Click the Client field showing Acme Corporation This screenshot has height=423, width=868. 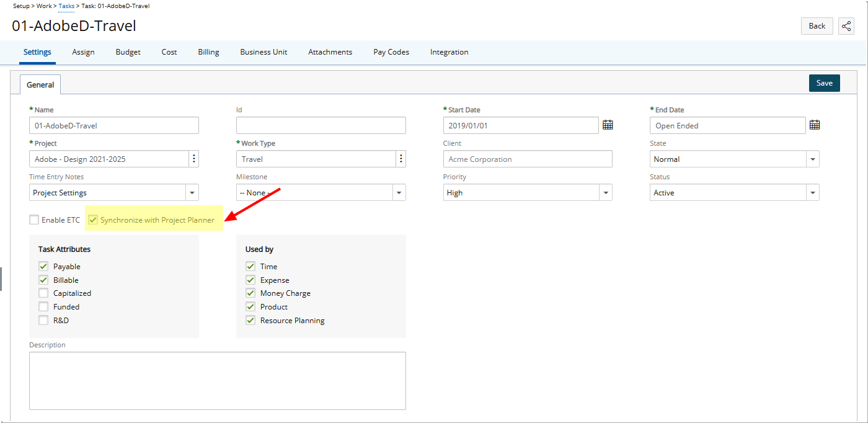click(x=528, y=159)
